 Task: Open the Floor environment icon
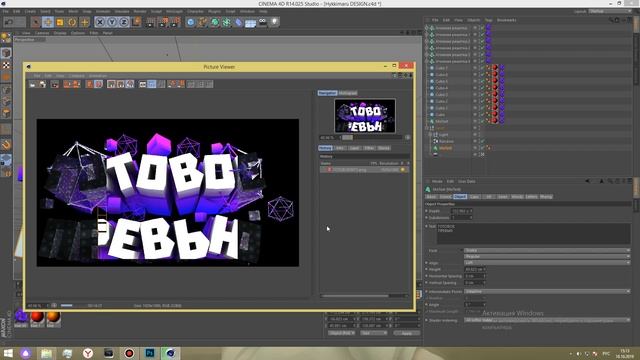click(x=251, y=23)
